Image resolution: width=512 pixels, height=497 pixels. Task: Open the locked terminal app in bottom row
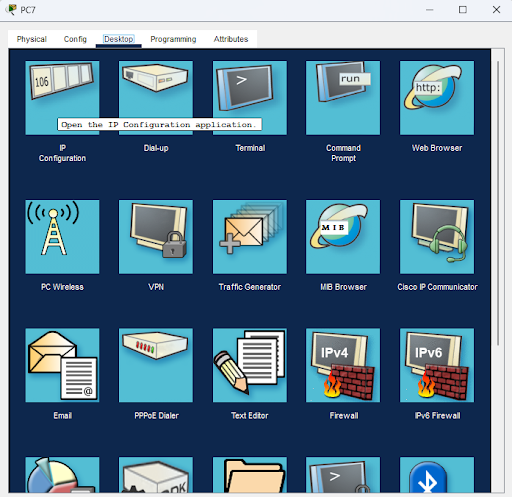tap(343, 475)
